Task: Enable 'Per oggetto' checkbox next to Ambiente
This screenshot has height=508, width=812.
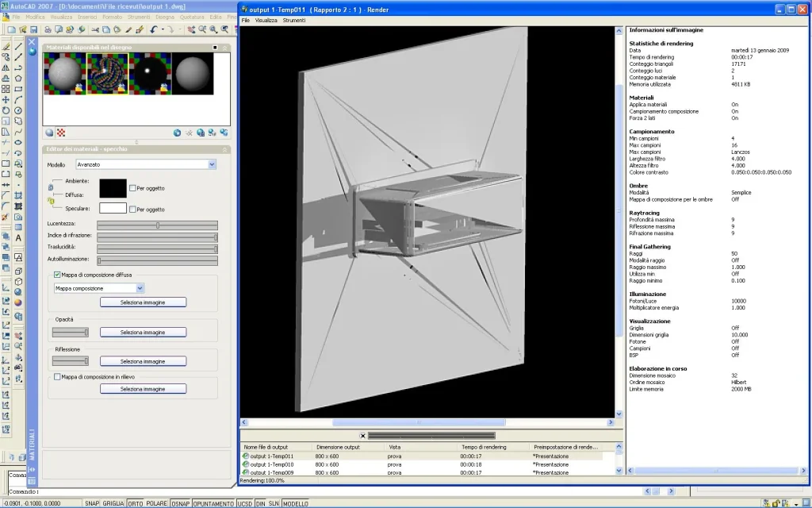Action: click(x=132, y=188)
